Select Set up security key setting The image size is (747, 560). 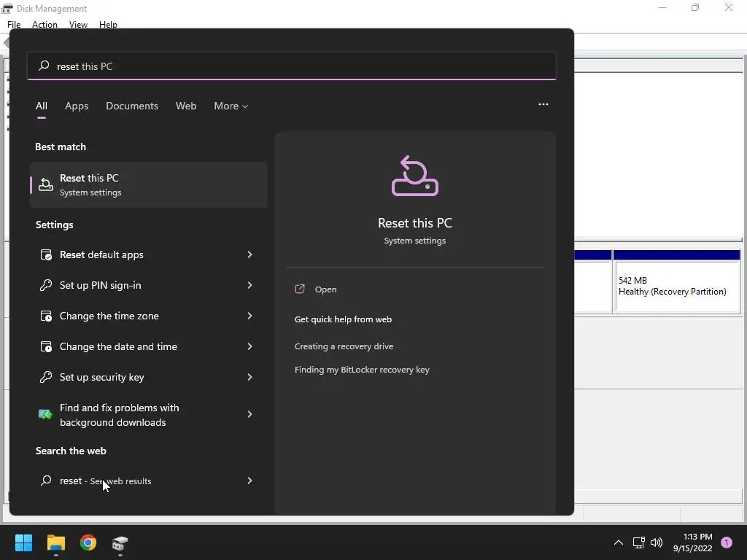pyautogui.click(x=148, y=377)
